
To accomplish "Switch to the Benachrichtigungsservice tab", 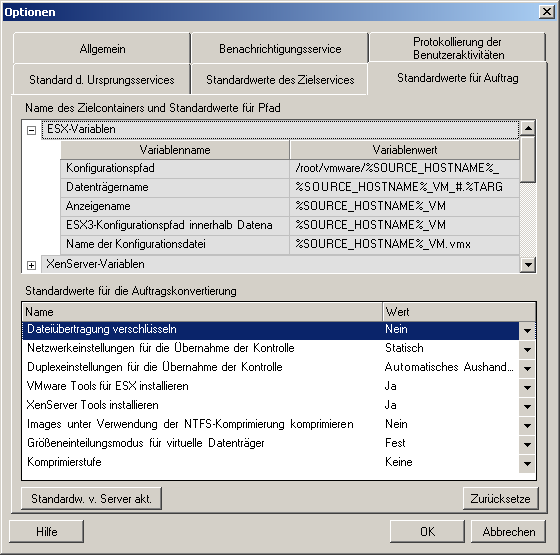I will click(280, 48).
